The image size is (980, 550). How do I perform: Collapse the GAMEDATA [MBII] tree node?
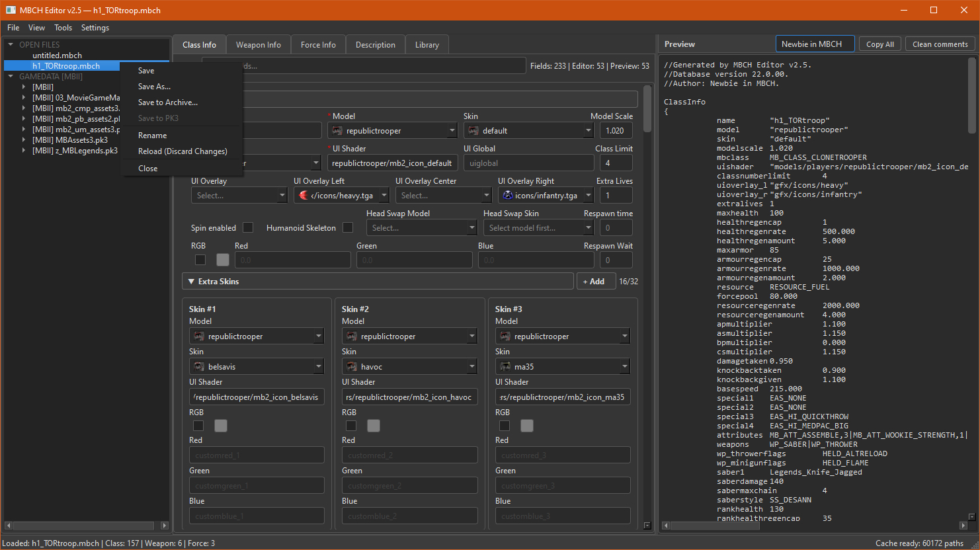click(11, 77)
